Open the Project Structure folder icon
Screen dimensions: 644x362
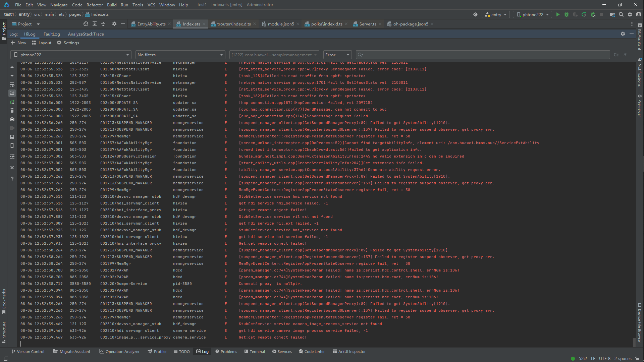point(612,14)
